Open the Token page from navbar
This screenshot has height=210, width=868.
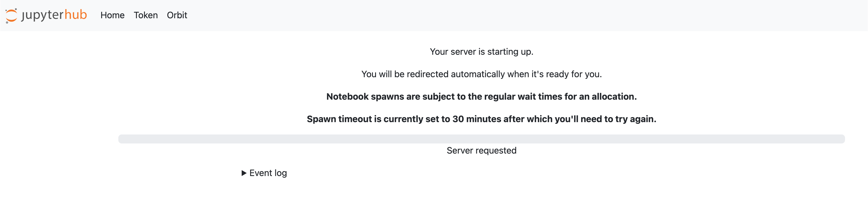coord(146,15)
